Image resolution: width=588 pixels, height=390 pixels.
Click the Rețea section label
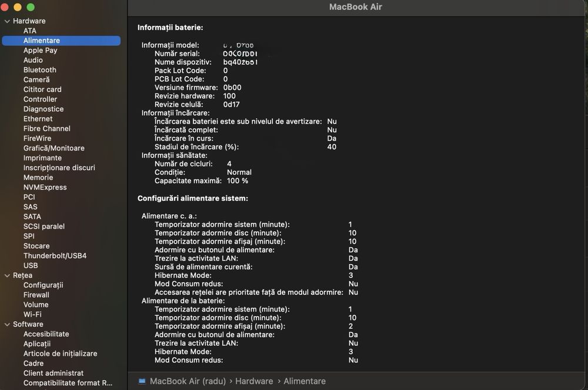22,275
